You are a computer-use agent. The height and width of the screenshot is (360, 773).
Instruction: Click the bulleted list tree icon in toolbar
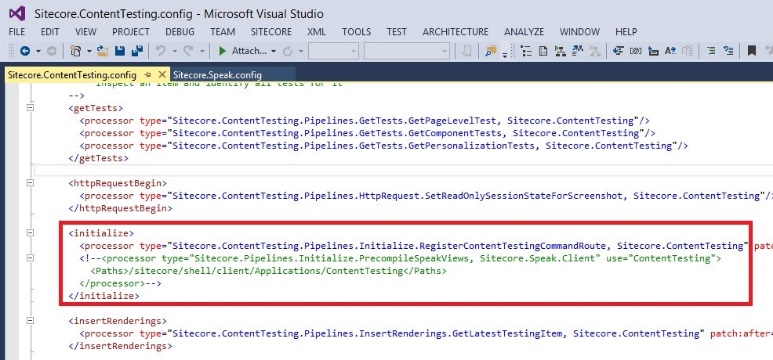click(527, 51)
